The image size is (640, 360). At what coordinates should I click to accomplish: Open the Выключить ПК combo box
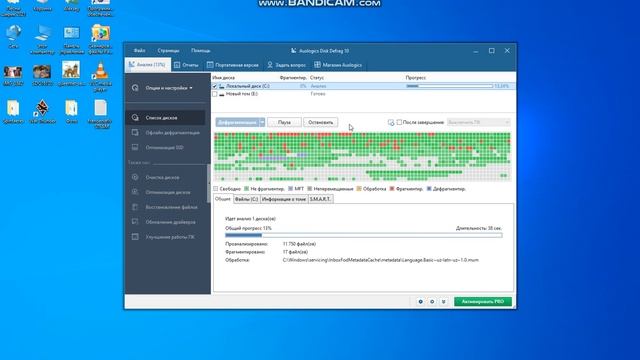click(x=478, y=122)
